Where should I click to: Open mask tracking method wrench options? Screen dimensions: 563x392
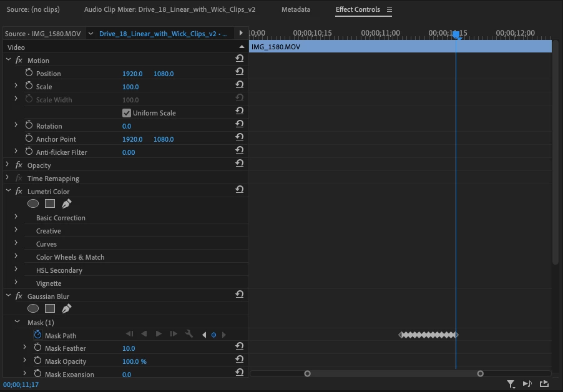pos(189,334)
